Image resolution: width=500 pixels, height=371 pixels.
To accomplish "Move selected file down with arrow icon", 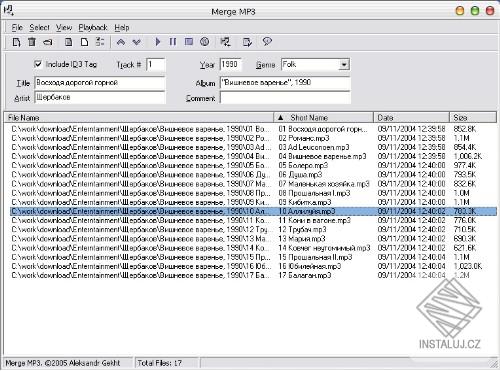I will pos(137,42).
